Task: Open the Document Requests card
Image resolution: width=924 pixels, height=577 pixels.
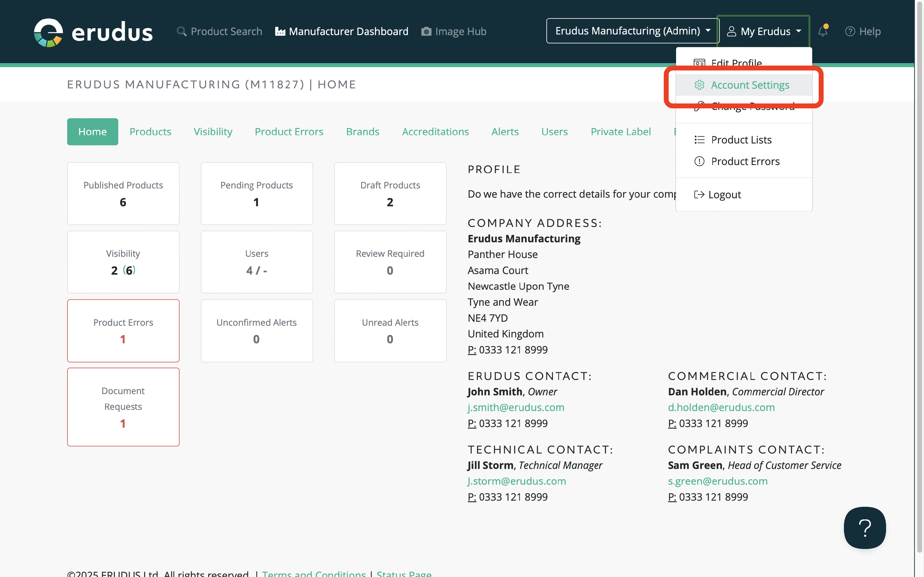Action: click(123, 407)
